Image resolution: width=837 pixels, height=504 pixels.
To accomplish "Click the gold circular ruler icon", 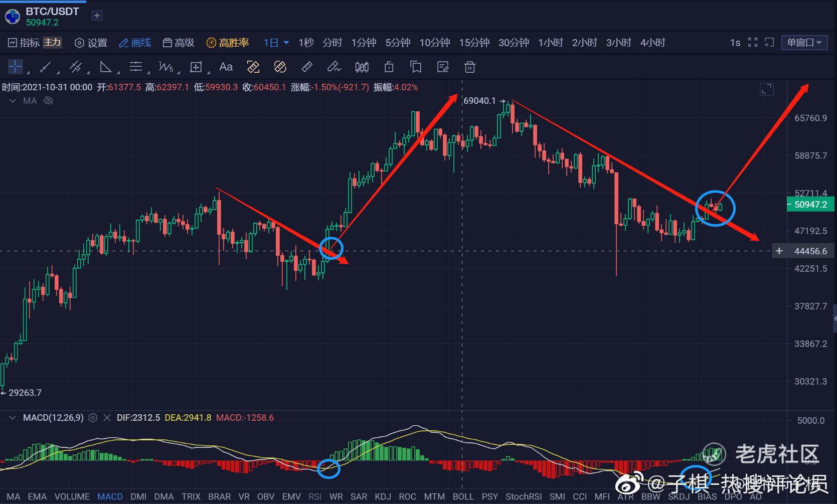I will [280, 67].
